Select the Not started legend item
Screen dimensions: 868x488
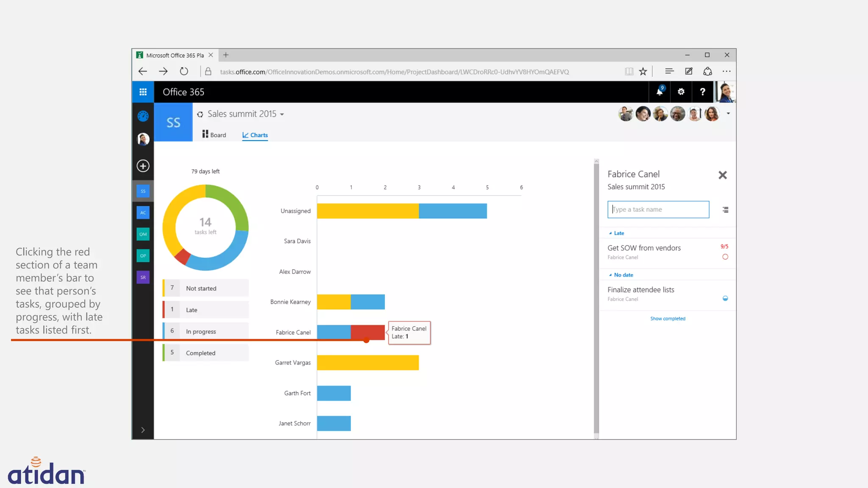coord(206,288)
